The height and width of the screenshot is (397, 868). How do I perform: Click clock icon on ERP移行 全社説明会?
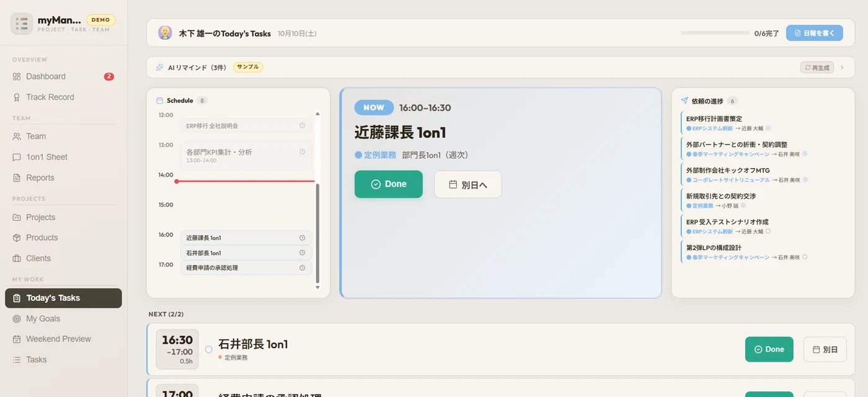[x=302, y=125]
